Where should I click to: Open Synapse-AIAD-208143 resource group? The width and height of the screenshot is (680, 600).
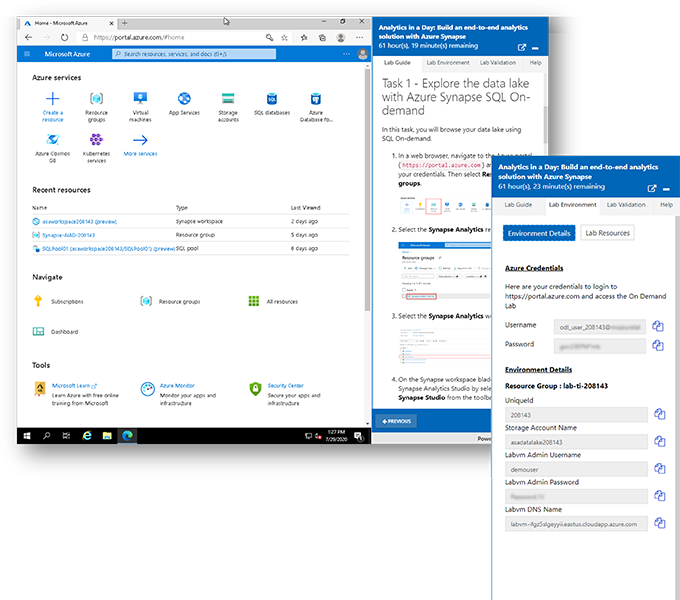tap(69, 235)
